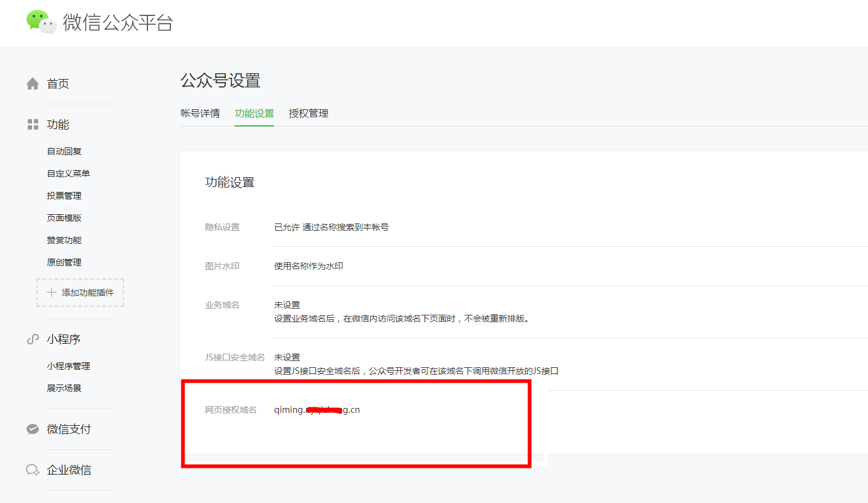868x503 pixels.
Task: Click the 添加功能插件 button
Action: (80, 293)
